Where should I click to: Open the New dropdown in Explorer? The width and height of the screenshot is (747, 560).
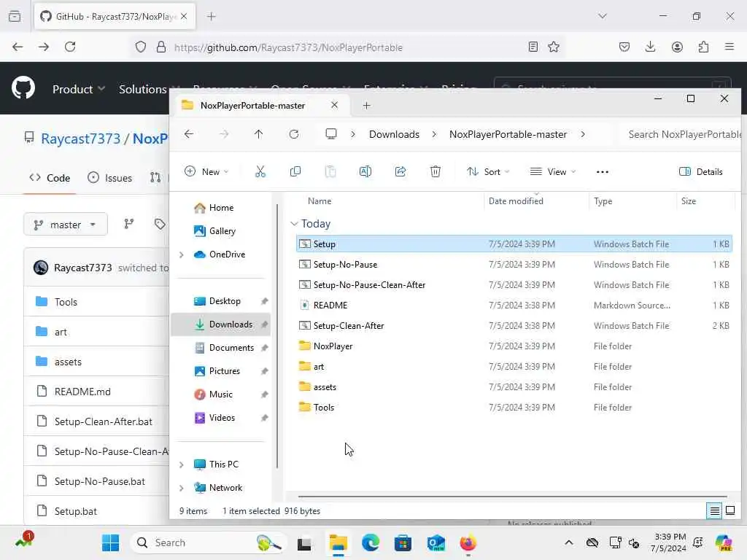(x=206, y=172)
